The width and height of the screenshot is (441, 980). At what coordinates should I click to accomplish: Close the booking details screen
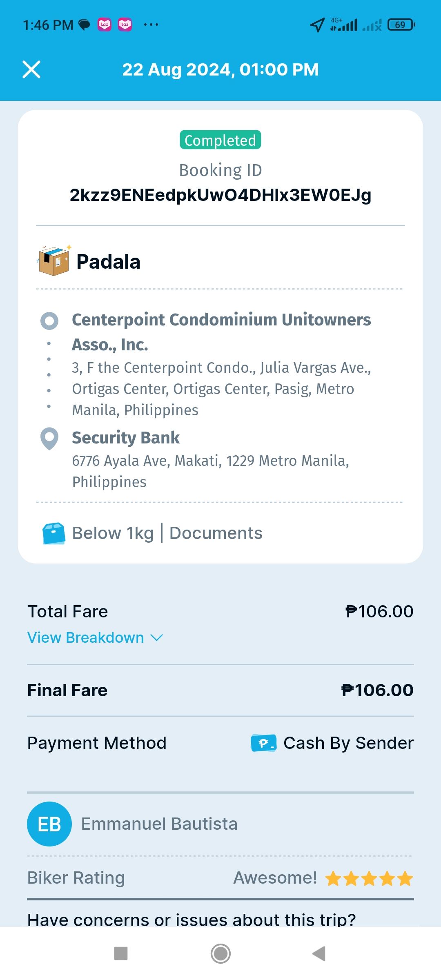click(x=31, y=69)
